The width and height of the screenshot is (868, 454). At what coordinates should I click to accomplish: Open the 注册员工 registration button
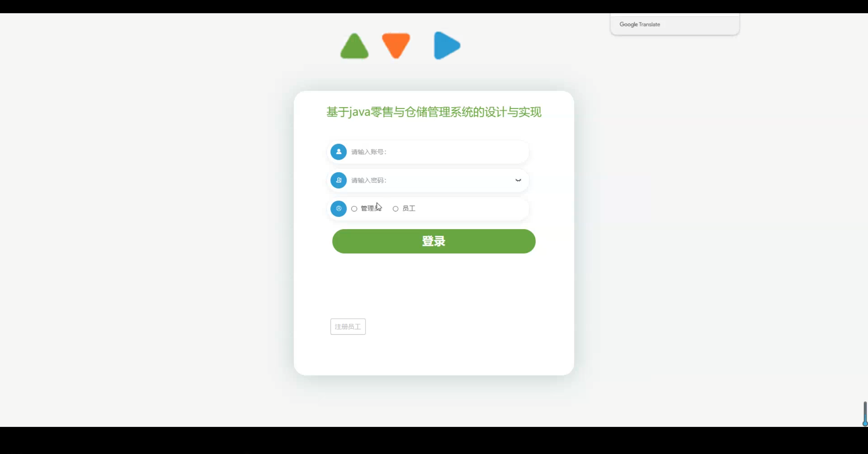(x=348, y=327)
